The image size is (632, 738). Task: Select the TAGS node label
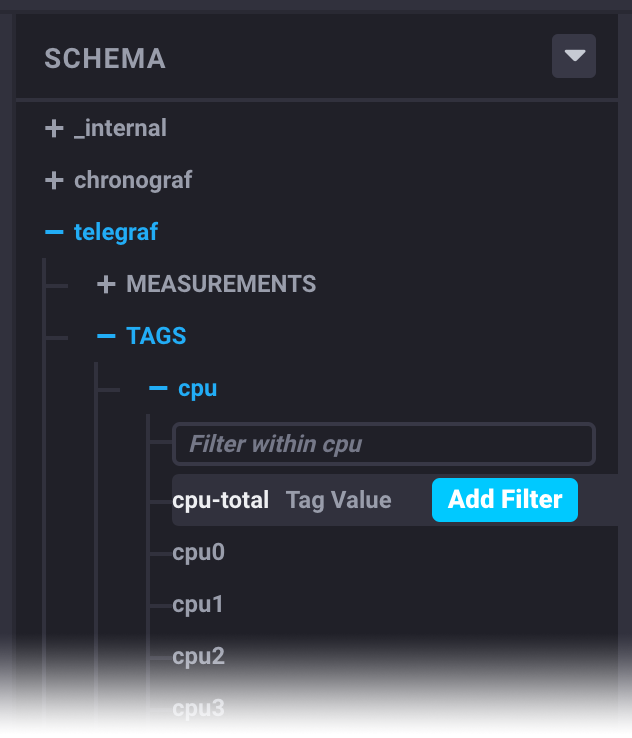[156, 336]
